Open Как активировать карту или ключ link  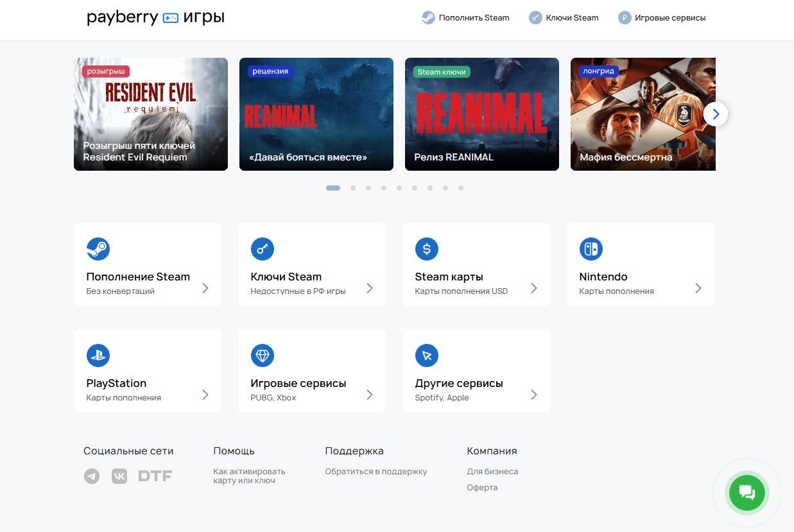[x=249, y=476]
